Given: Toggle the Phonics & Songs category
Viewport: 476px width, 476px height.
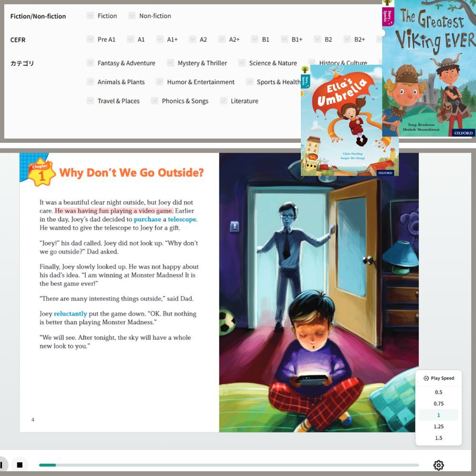Looking at the screenshot, I should (x=155, y=101).
